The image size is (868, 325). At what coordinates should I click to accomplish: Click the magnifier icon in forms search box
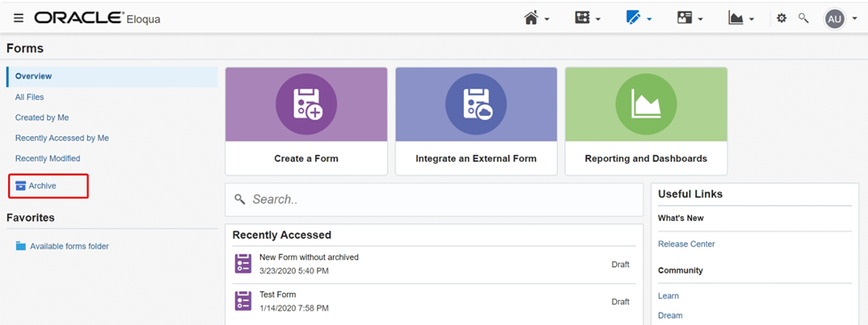[x=239, y=199]
